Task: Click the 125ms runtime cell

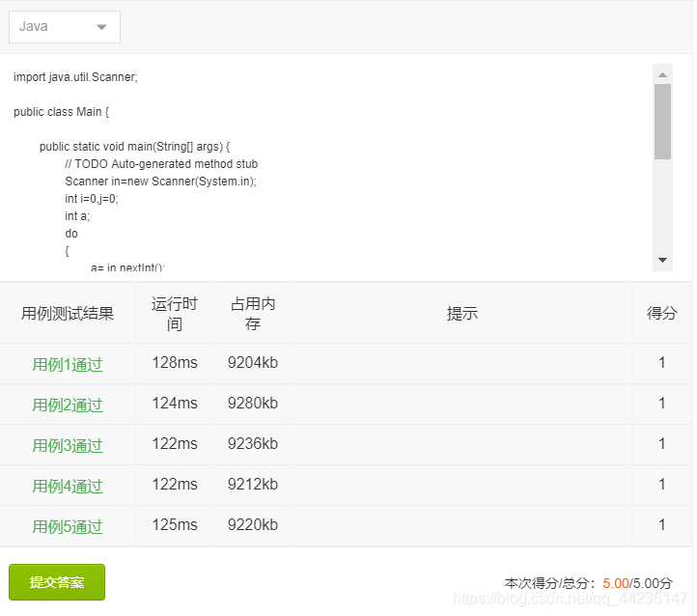Action: point(175,525)
